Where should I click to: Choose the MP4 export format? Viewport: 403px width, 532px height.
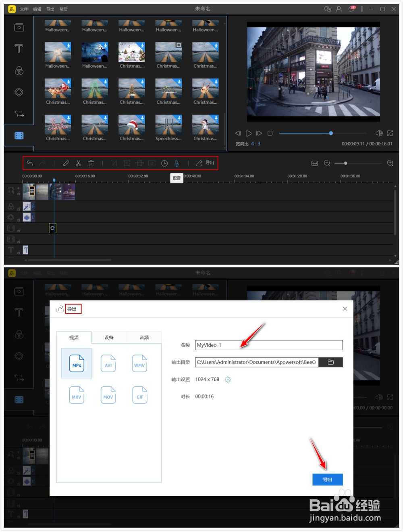coord(77,363)
